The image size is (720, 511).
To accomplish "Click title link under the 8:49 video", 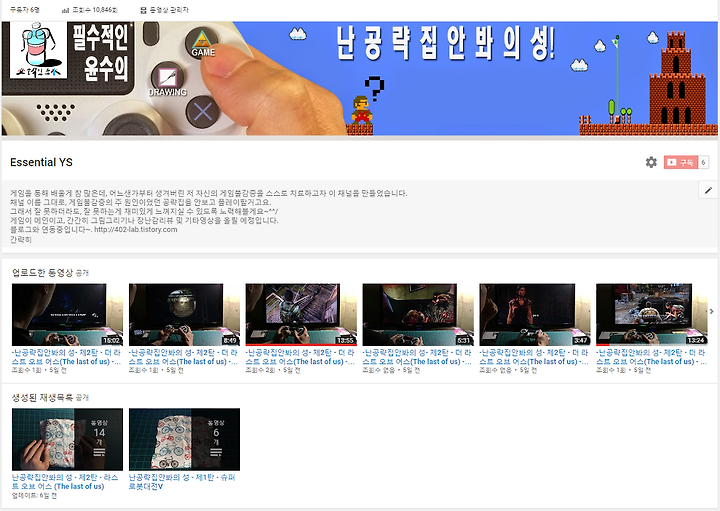I will tap(184, 357).
